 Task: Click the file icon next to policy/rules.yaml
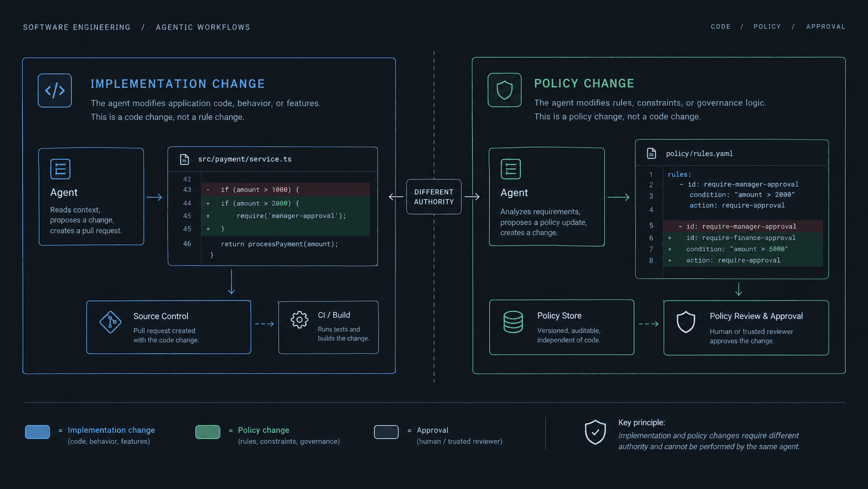652,153
